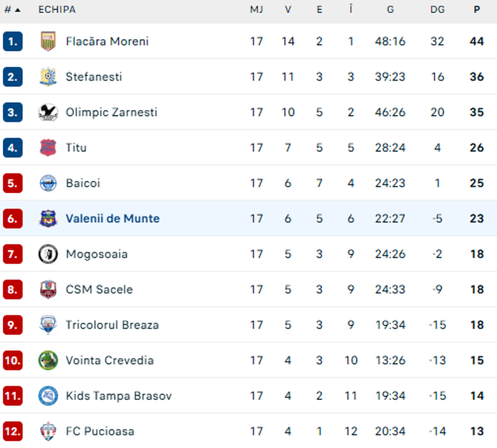Click the Vointa Crevedia green logo
This screenshot has height=448, width=497.
click(x=48, y=360)
